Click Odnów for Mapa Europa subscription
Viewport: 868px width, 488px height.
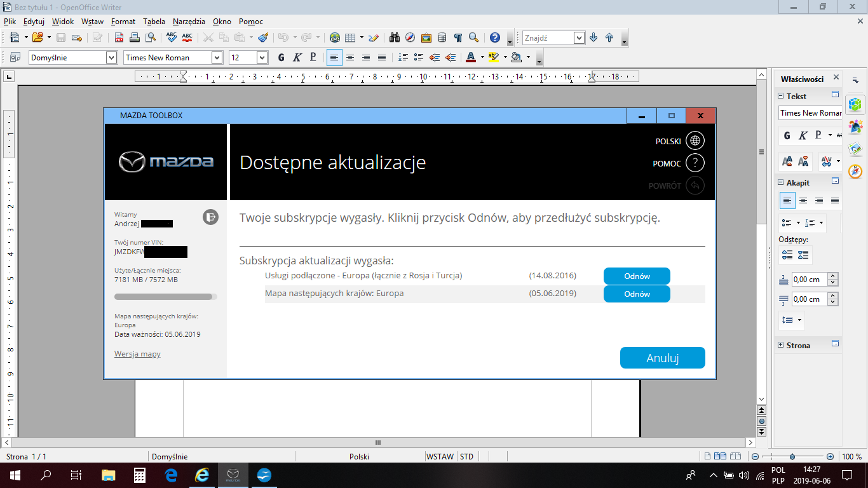(x=636, y=294)
